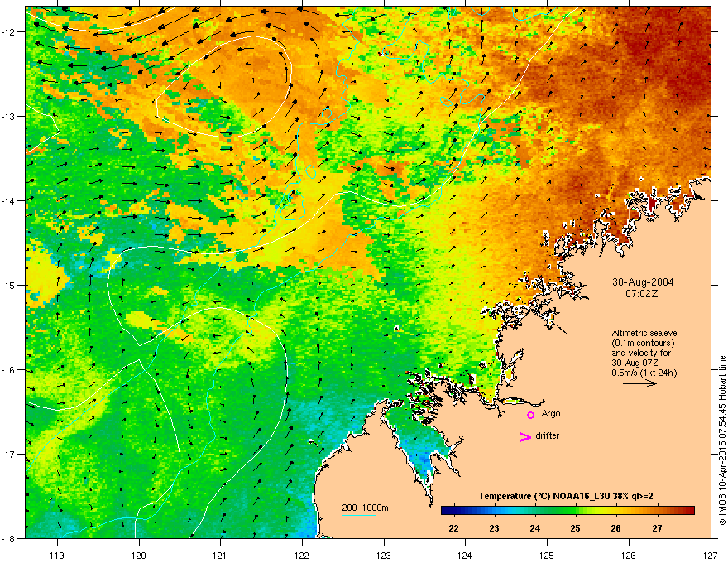Screen dimensions: 728x563
Task: Click the longitude axis label '122'
Action: click(x=302, y=555)
